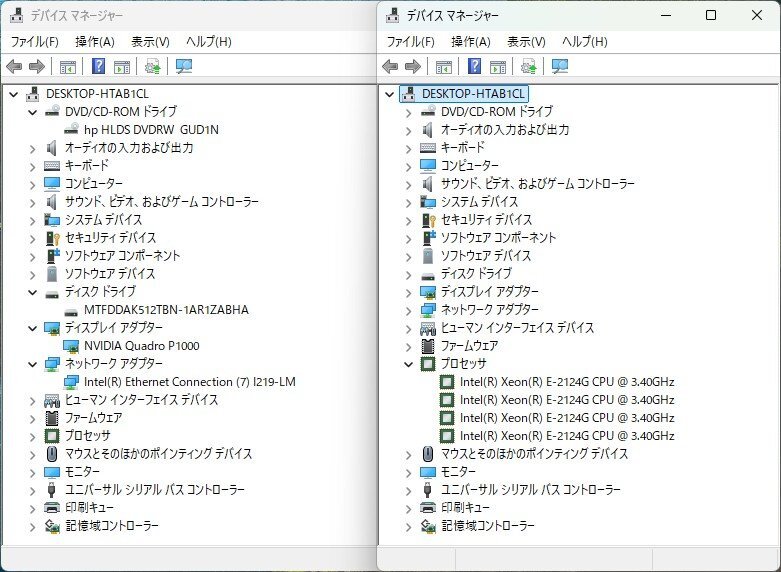This screenshot has width=781, height=572.
Task: Collapse DVD/CD-ROM ドライブ in left window
Action: [32, 112]
